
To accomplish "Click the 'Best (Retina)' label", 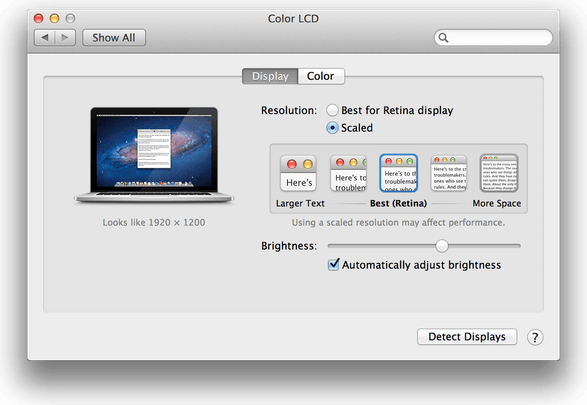I will coord(398,203).
